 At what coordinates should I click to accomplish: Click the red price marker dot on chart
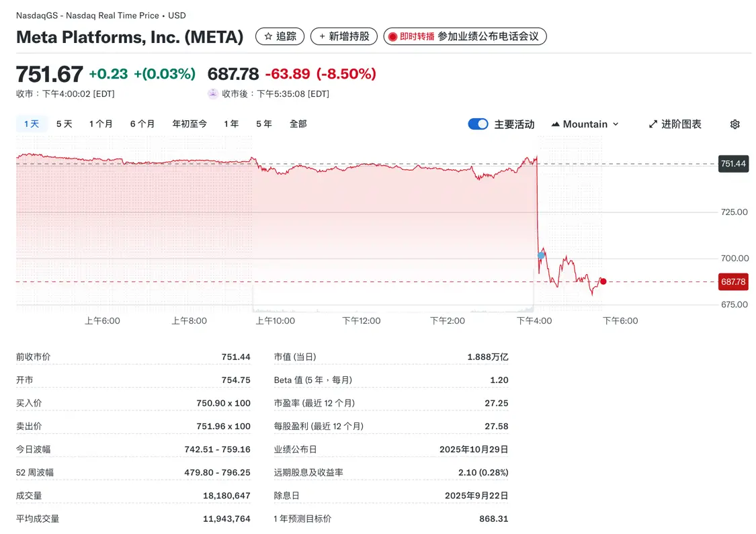603,282
